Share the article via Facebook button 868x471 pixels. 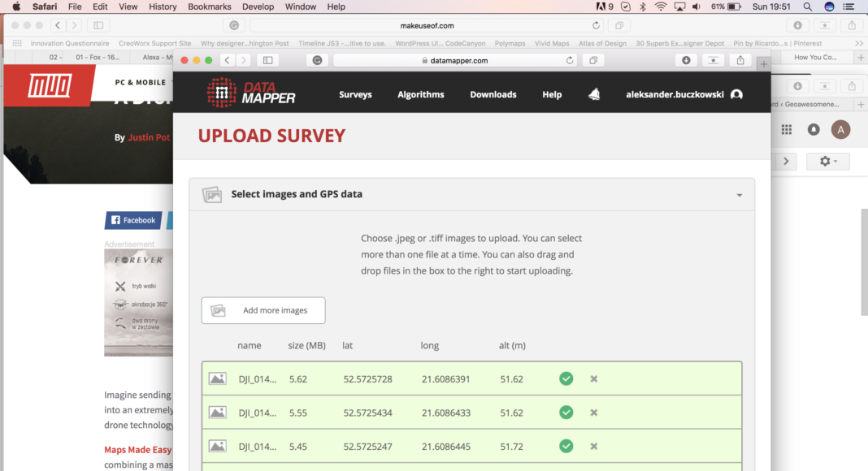pos(133,220)
